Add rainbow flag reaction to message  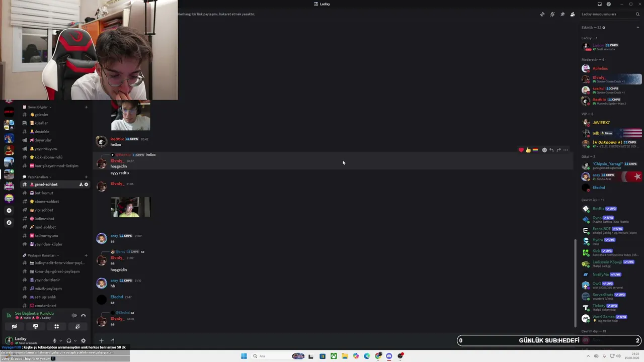(x=535, y=150)
